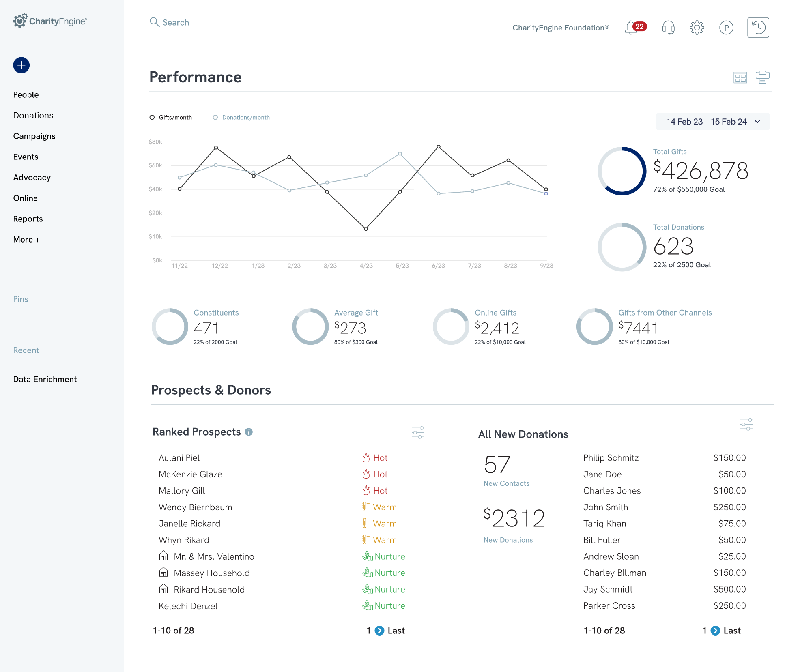Image resolution: width=785 pixels, height=672 pixels.
Task: Open Ranked Prospects filter sliders icon
Action: (x=418, y=432)
